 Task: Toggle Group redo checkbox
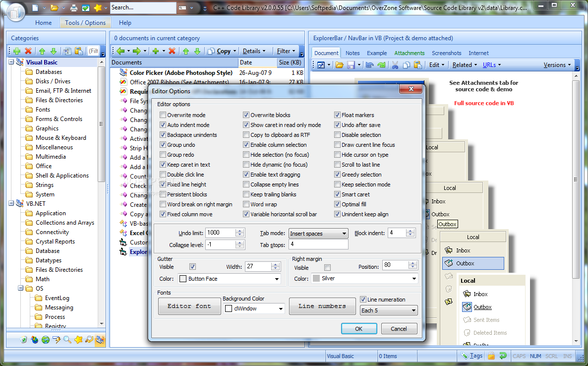point(163,155)
